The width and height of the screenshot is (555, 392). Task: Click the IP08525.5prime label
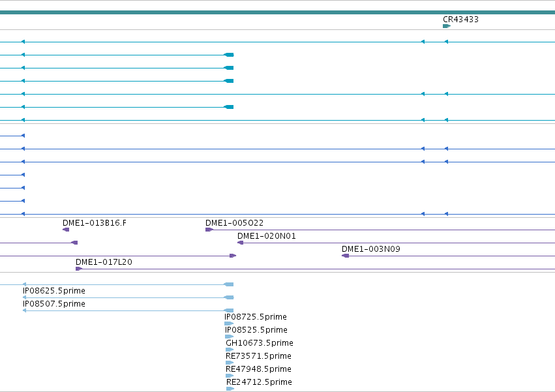coord(256,331)
